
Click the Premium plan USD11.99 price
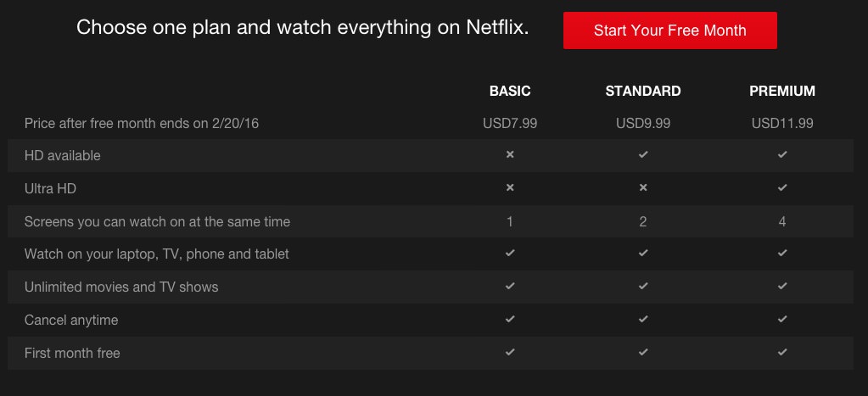point(782,123)
